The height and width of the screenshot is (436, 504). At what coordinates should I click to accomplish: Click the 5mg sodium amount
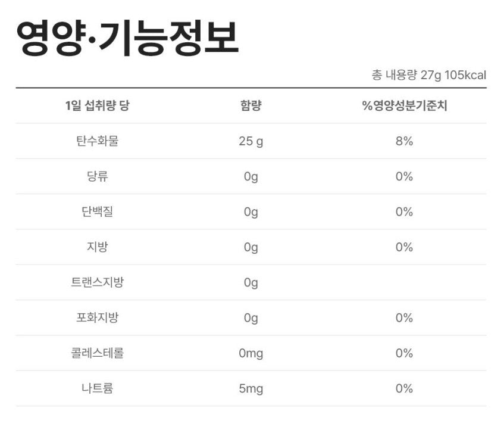click(251, 388)
